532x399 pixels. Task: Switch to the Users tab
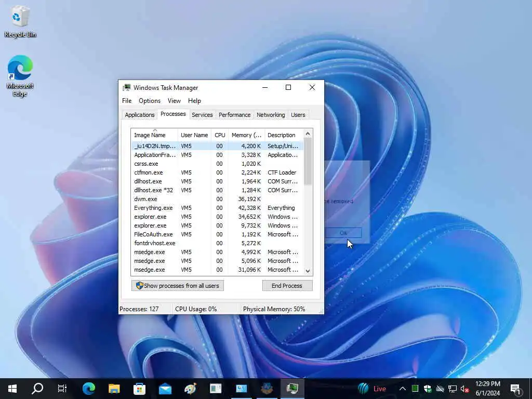(298, 115)
